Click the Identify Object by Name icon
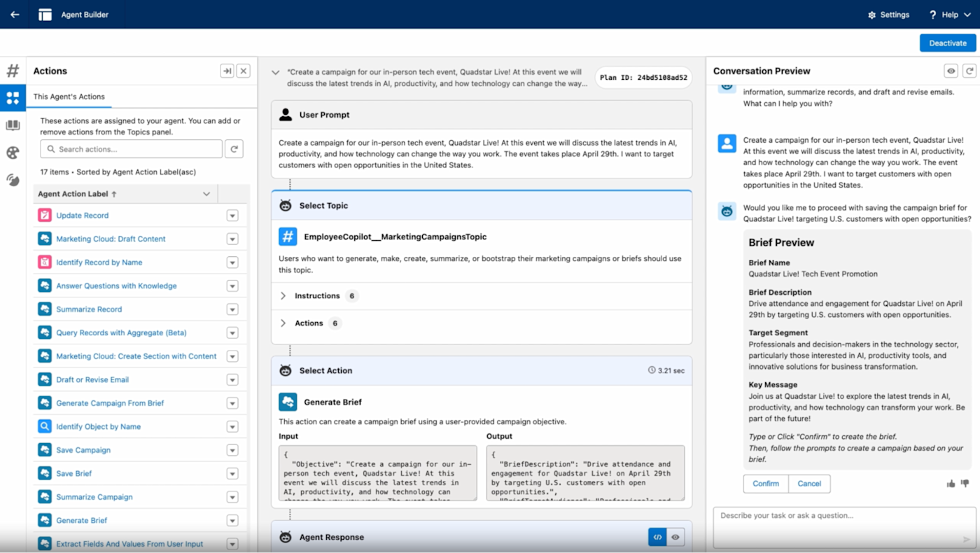 pos(45,426)
